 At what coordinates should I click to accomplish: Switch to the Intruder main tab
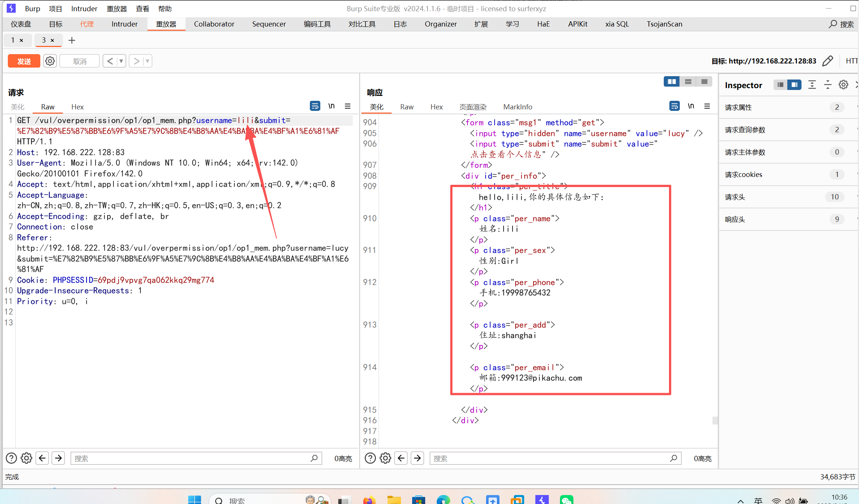(124, 24)
